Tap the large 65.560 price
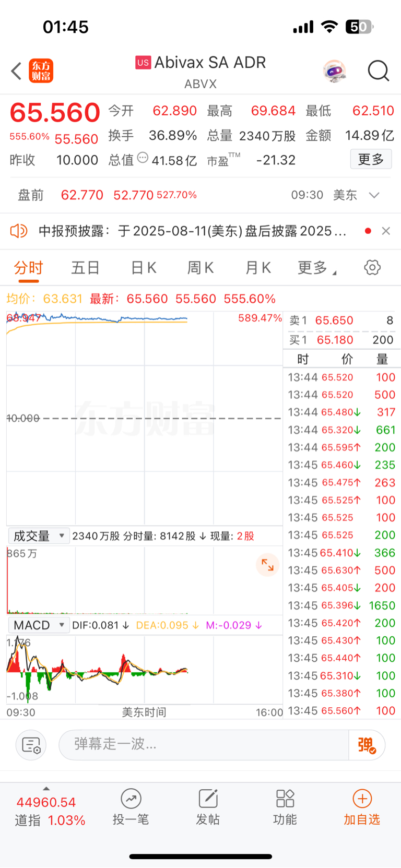The width and height of the screenshot is (401, 868). coord(55,112)
